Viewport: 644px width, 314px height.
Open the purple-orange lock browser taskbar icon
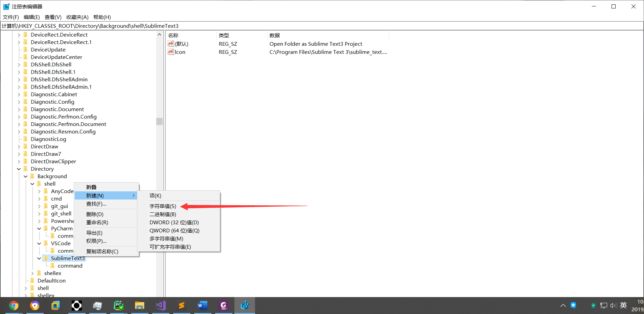click(34, 306)
